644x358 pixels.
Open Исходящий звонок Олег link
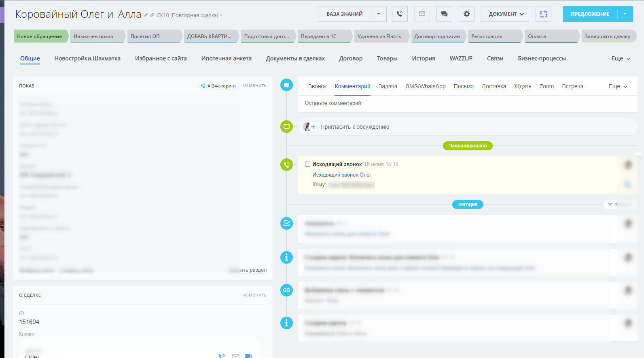point(342,175)
